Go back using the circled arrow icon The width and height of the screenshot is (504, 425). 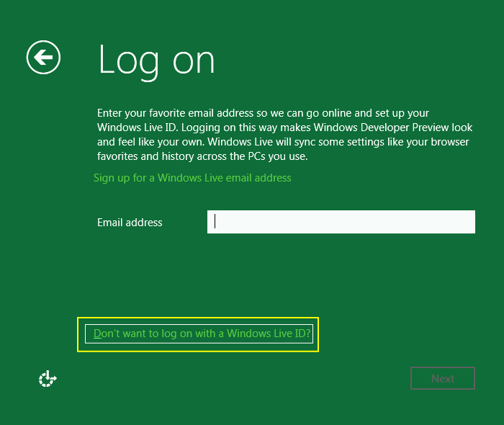43,57
